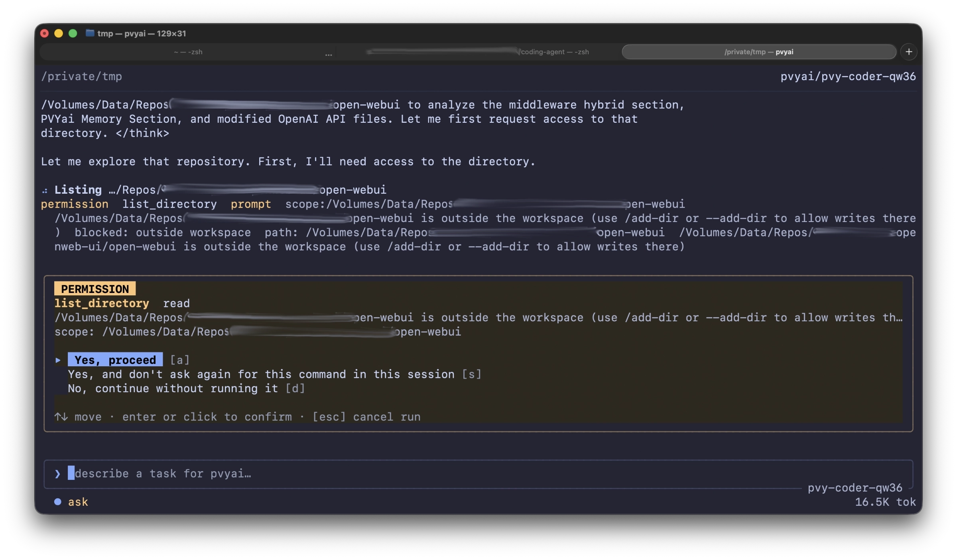This screenshot has height=560, width=957.
Task: Click the blue dot before 'ask' mode
Action: [x=58, y=502]
